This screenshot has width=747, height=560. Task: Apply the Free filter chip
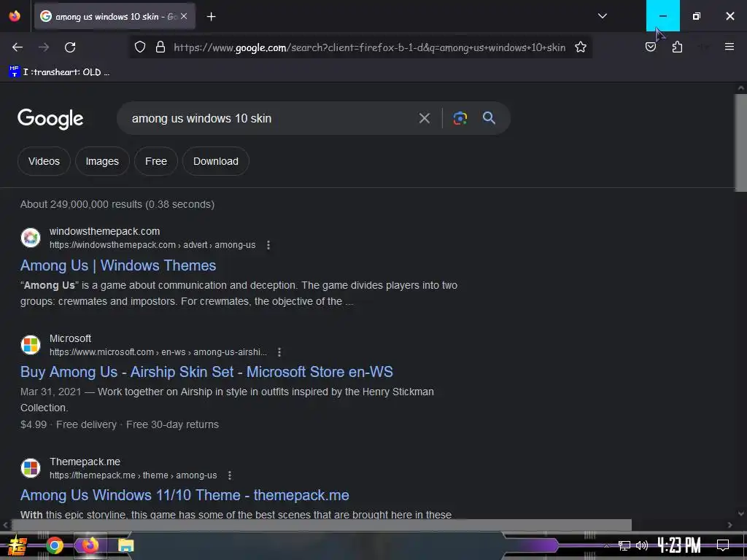point(156,161)
